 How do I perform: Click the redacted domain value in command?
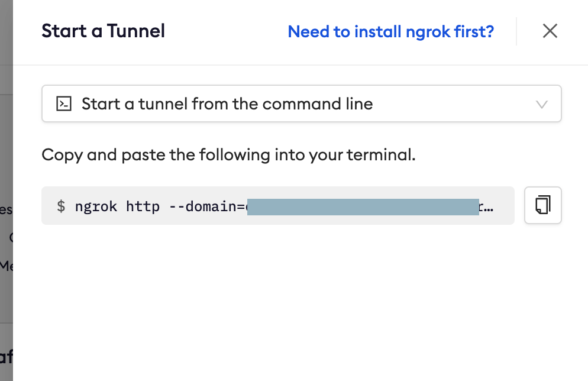point(362,206)
